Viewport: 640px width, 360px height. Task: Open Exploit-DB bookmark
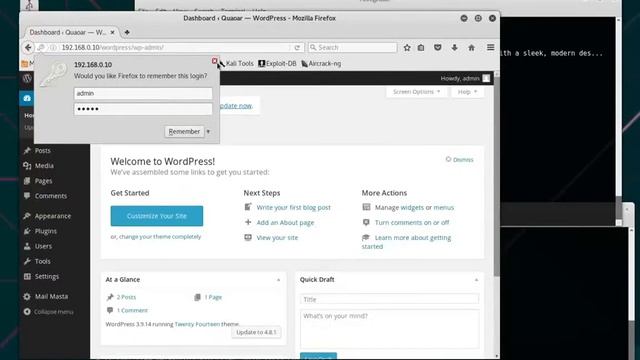pos(278,64)
